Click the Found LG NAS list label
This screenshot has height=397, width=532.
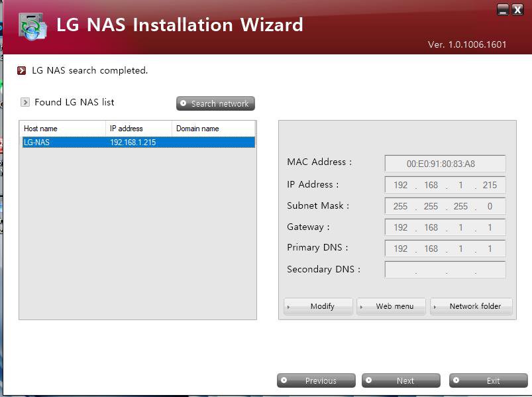coord(74,102)
